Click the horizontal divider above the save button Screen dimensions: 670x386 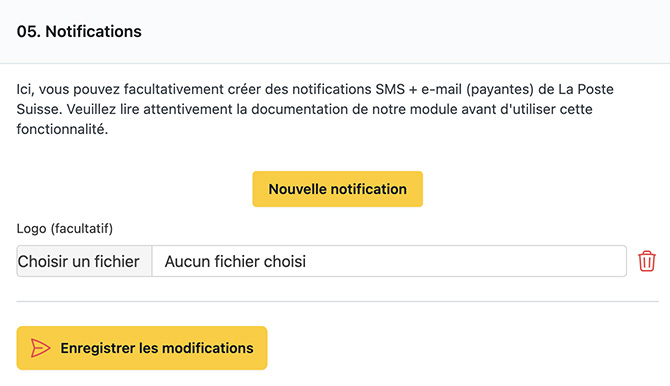point(338,301)
